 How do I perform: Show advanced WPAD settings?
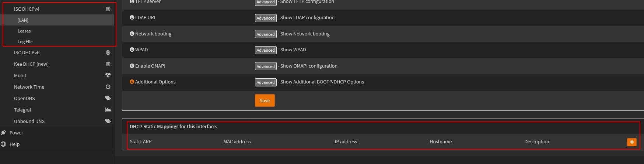point(266,50)
